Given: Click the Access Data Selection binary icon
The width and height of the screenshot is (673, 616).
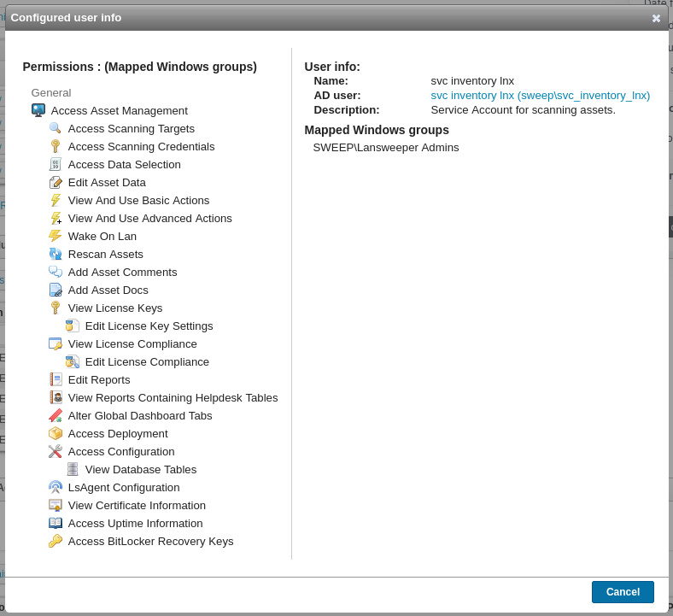Looking at the screenshot, I should point(56,164).
